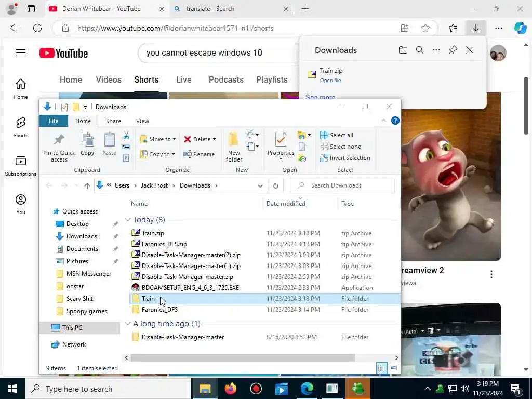Click the YouTube logo
The height and width of the screenshot is (399, 532).
pos(63,54)
